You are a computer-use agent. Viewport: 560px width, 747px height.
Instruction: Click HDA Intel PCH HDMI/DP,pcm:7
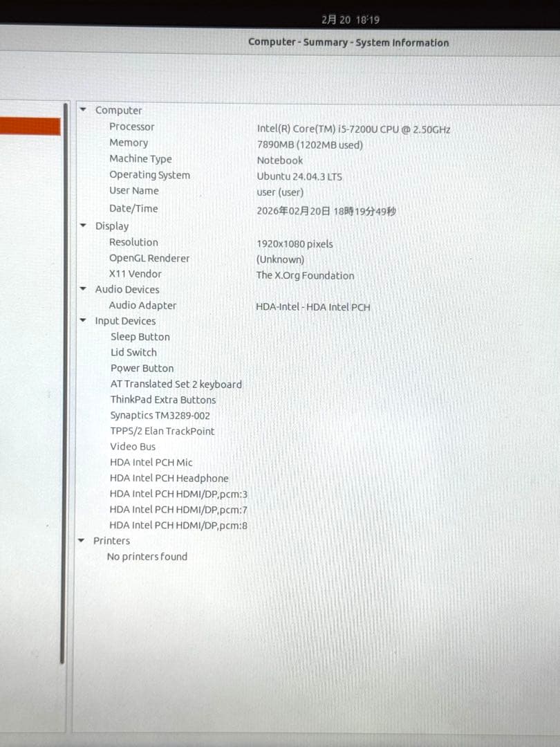178,510
